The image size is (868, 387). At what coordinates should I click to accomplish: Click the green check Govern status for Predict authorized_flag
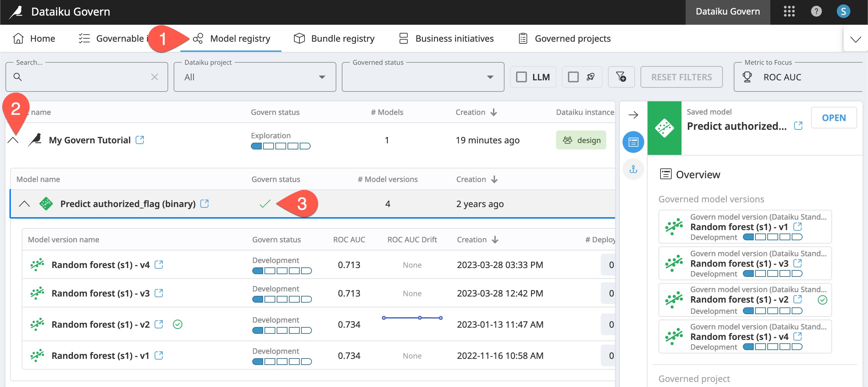click(x=265, y=204)
